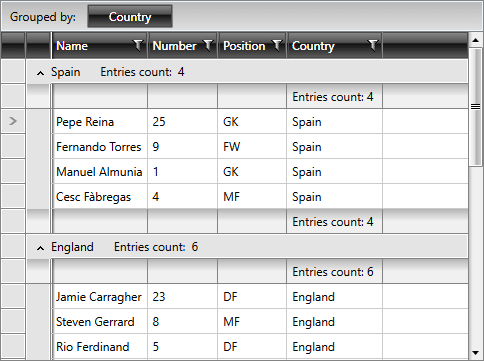The image size is (484, 361).
Task: Click MF position in Steven Gerrard row
Action: coord(252,321)
